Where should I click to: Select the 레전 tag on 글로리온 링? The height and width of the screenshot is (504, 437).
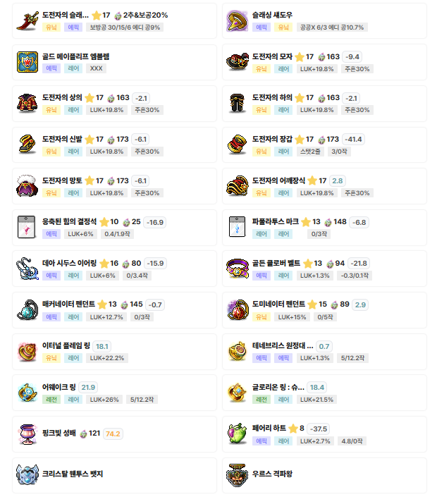pyautogui.click(x=261, y=400)
